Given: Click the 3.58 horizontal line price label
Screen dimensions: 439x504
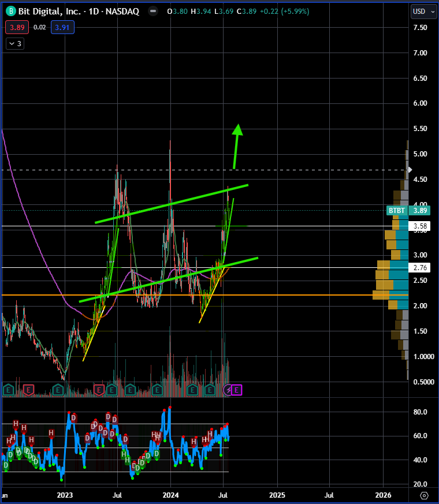Looking at the screenshot, I should (x=419, y=226).
